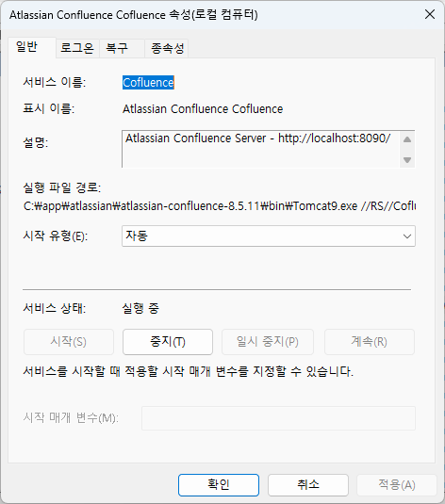Click the disabled 적용(A) button
The width and height of the screenshot is (445, 504).
coord(396,485)
